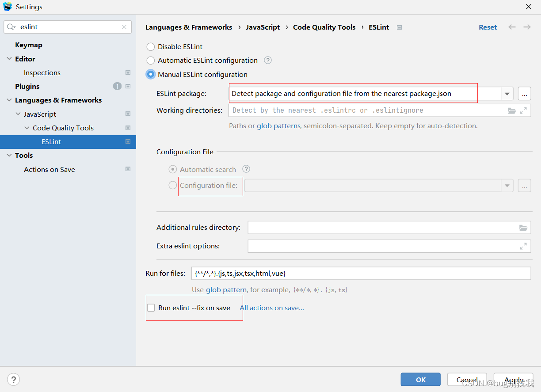541x392 pixels.
Task: Open Actions on Save settings
Action: point(50,169)
